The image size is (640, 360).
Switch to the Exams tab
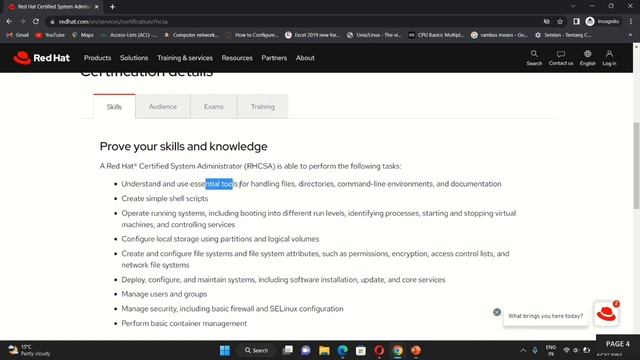(x=214, y=107)
